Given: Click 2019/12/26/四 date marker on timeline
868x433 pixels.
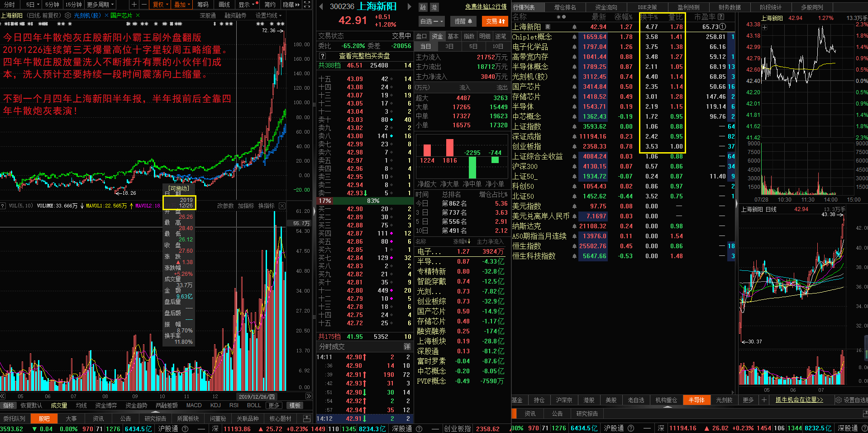Looking at the screenshot, I should tap(257, 396).
